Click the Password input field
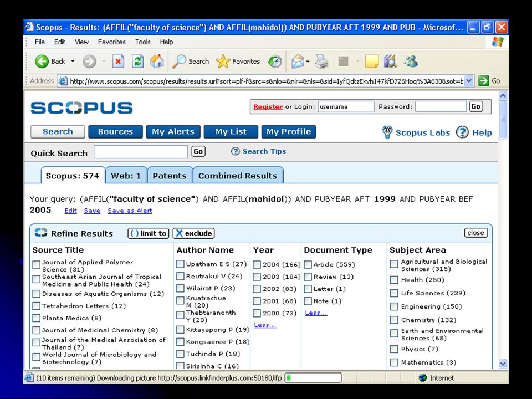The image size is (532, 399). (441, 106)
